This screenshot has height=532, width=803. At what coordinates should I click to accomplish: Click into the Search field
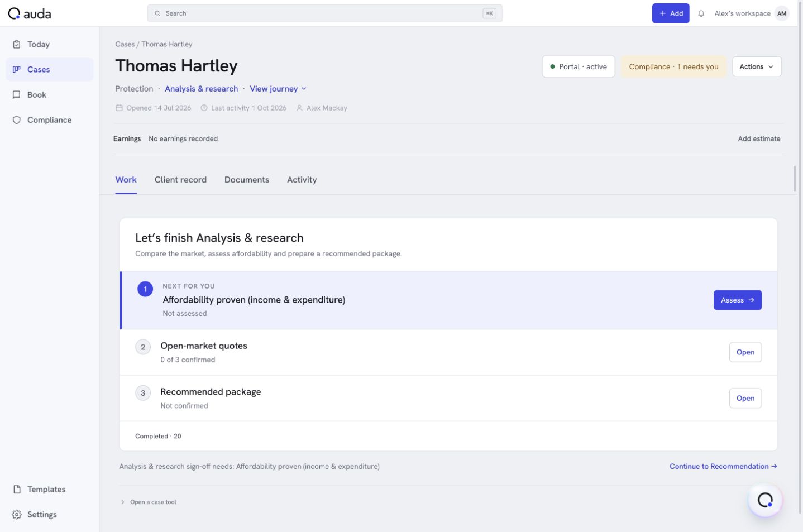[x=324, y=13]
